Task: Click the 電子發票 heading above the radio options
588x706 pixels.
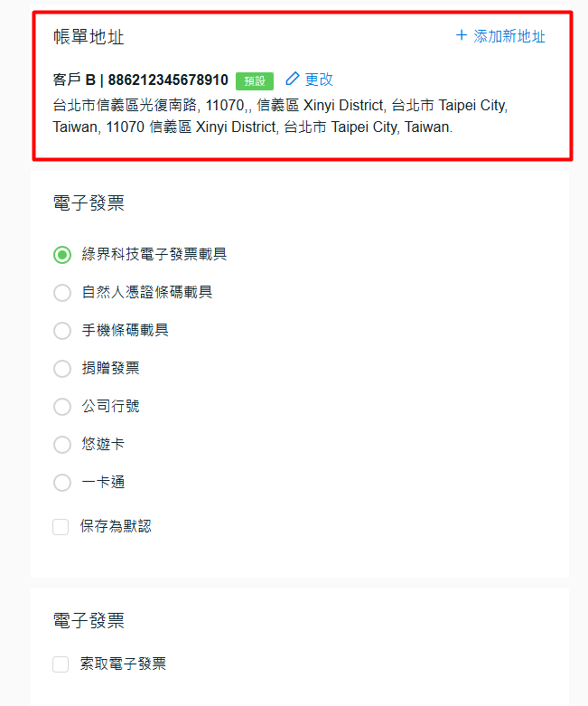Action: point(89,203)
